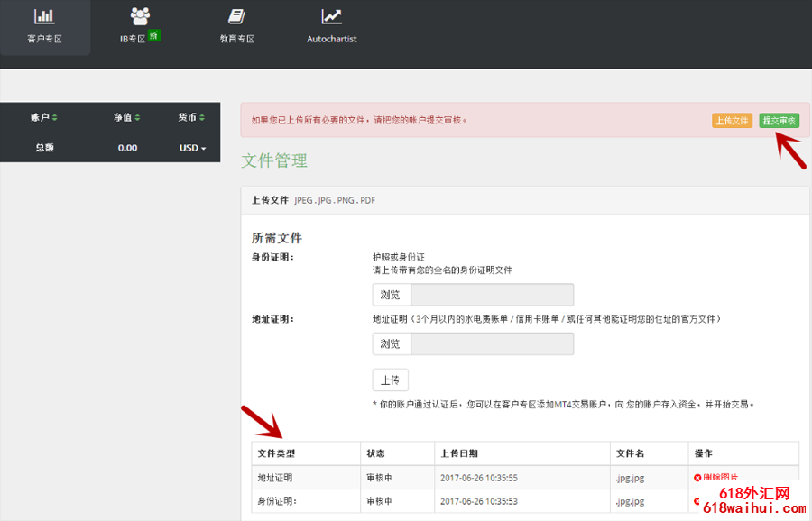The height and width of the screenshot is (521, 812).
Task: Click the green 提交审核 button
Action: click(779, 121)
